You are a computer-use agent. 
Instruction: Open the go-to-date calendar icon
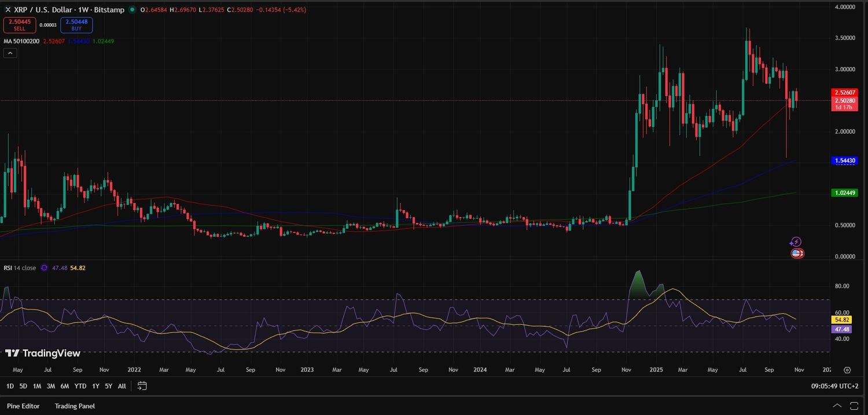[x=142, y=385]
